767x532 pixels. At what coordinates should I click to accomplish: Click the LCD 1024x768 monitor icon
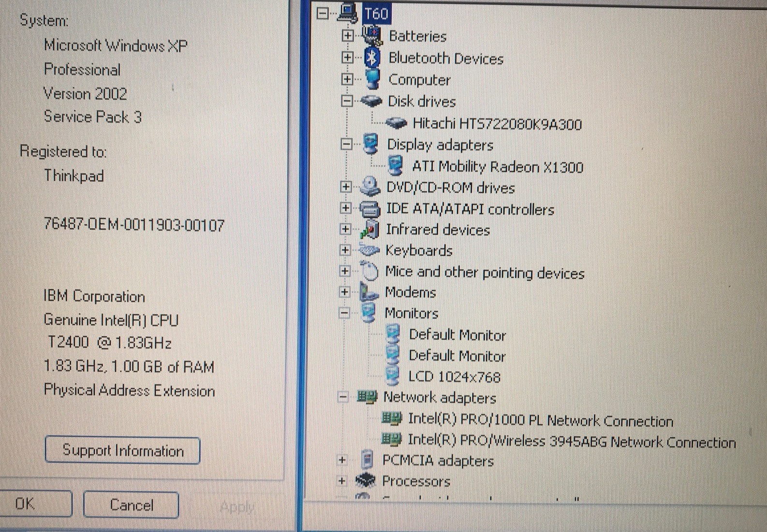(x=392, y=376)
